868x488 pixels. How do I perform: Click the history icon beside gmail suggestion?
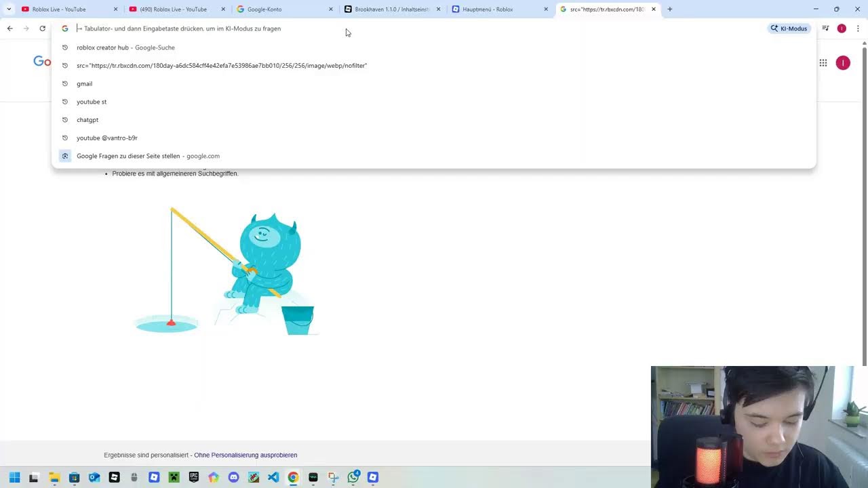click(65, 83)
